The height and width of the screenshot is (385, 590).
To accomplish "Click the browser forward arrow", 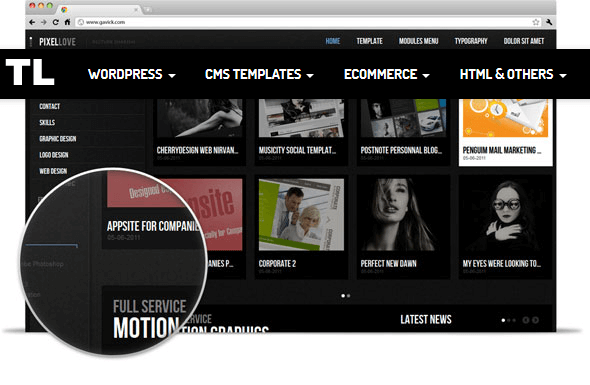I will click(44, 22).
